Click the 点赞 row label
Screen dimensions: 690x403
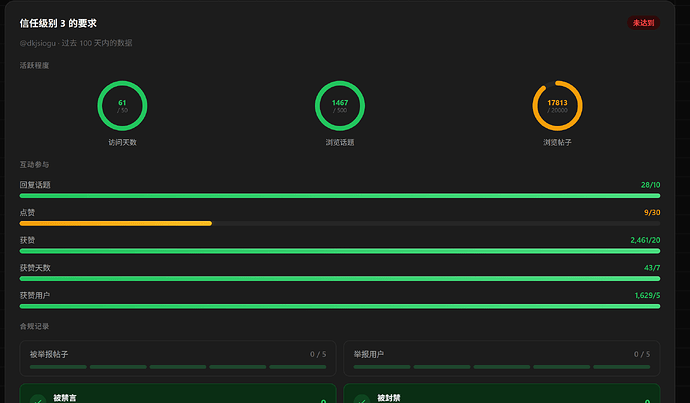(x=27, y=212)
